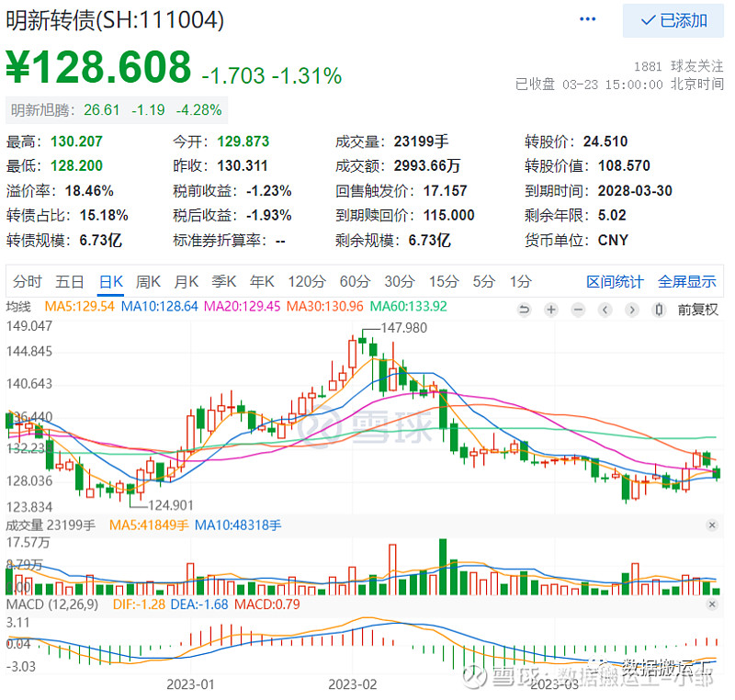The image size is (735, 700).
Task: Close the MACD indicator panel
Action: [712, 604]
